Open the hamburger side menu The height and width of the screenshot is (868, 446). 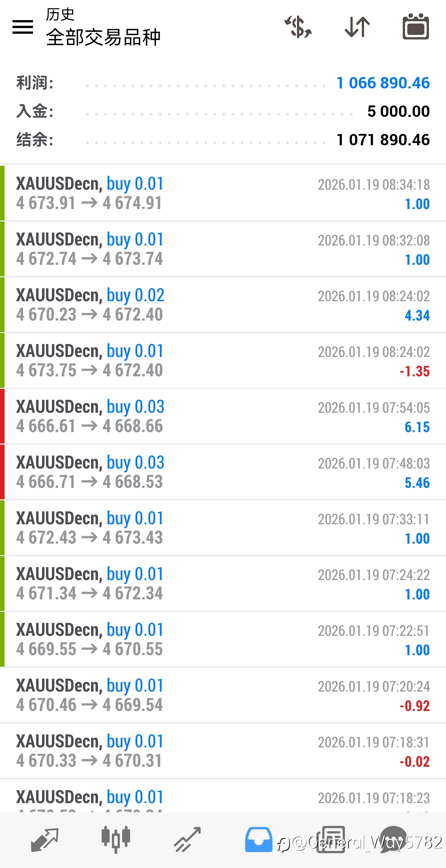[23, 27]
